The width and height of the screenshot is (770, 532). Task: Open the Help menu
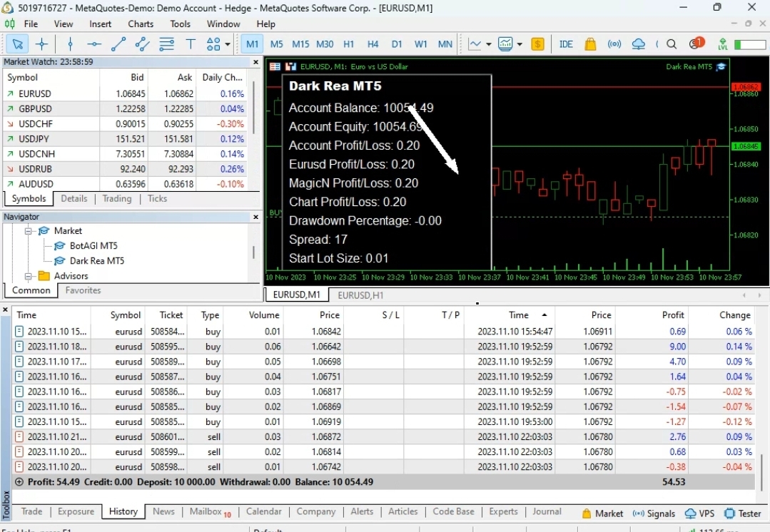265,24
